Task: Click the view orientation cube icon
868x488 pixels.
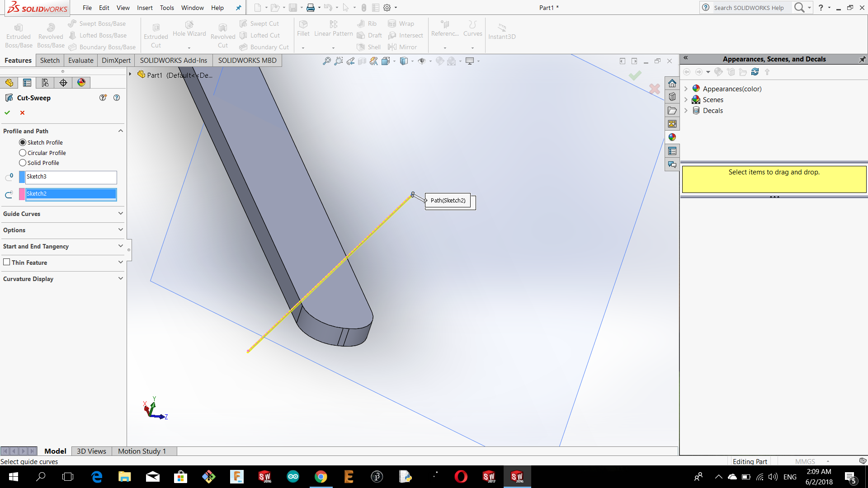Action: [386, 61]
